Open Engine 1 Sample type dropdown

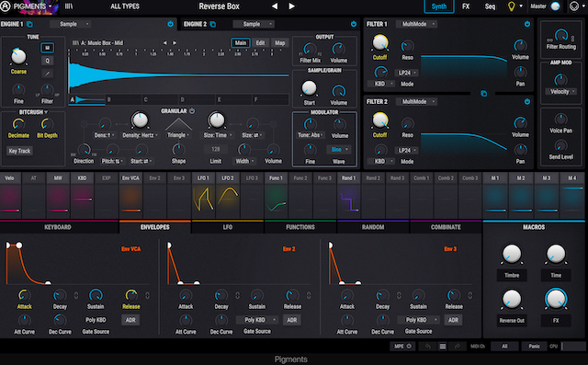(70, 24)
